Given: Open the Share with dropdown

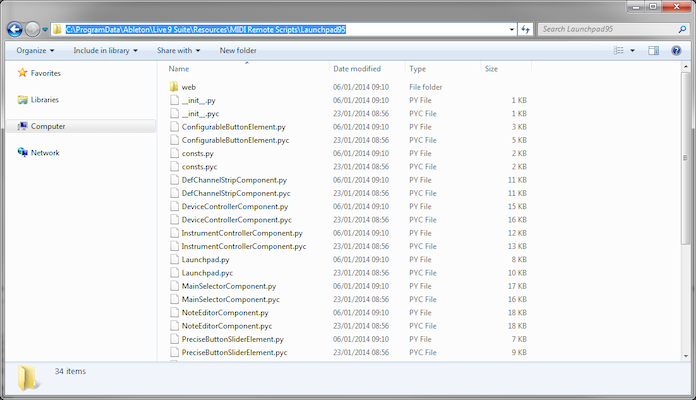Looking at the screenshot, I should [x=178, y=50].
